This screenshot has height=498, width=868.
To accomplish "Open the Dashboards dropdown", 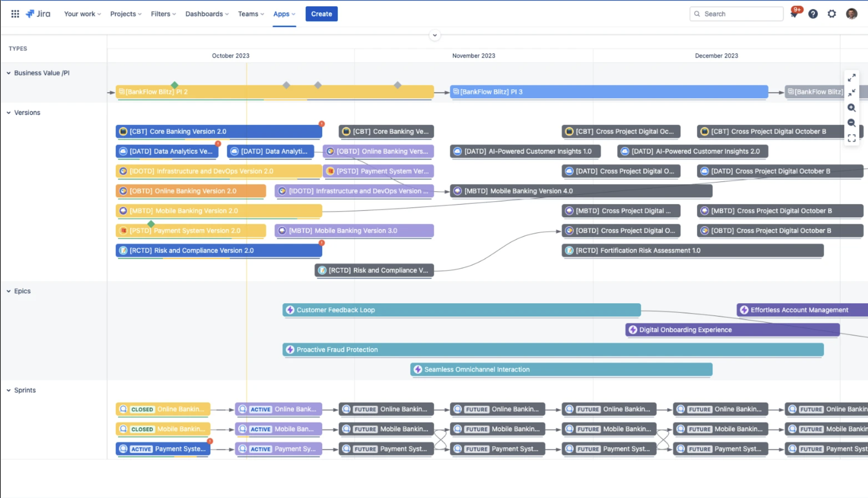I will (207, 14).
